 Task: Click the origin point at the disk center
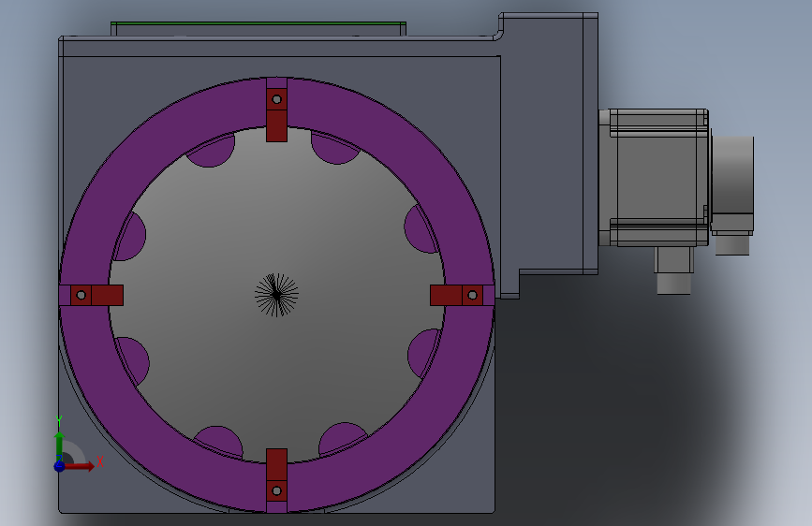276,295
